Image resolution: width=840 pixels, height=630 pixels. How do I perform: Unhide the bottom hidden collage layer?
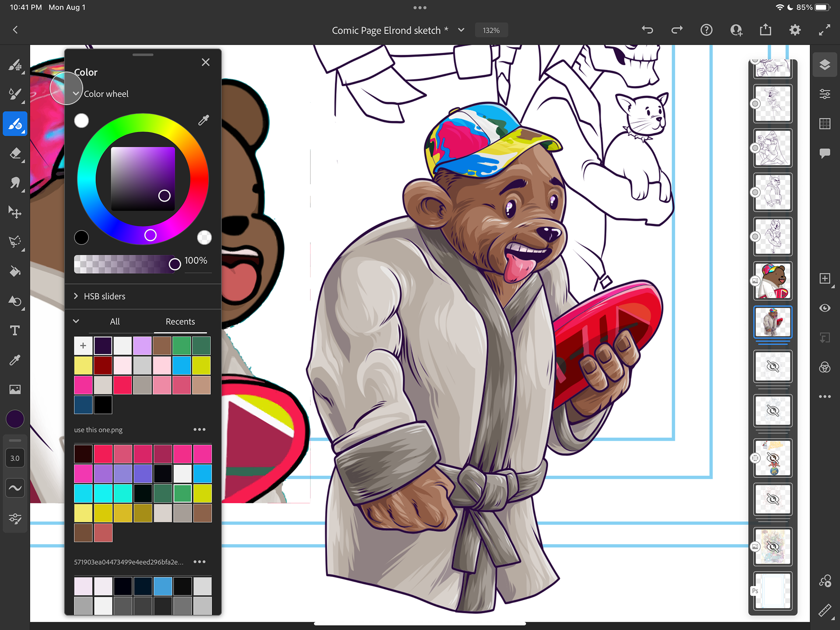[x=773, y=546]
